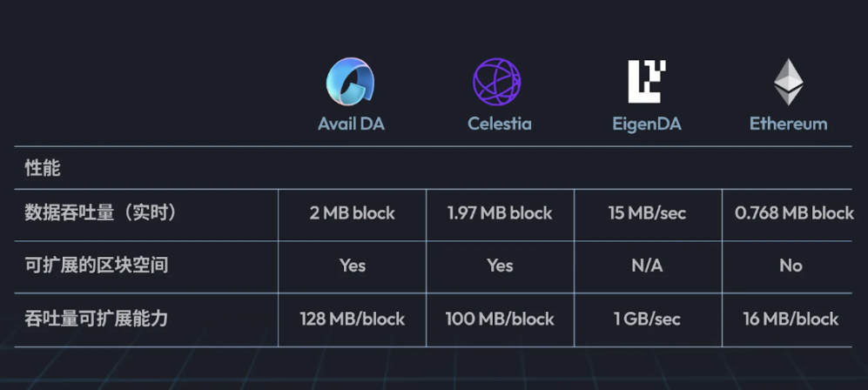This screenshot has width=868, height=390.
Task: Click the 1.97 MB block cell
Action: (x=500, y=213)
